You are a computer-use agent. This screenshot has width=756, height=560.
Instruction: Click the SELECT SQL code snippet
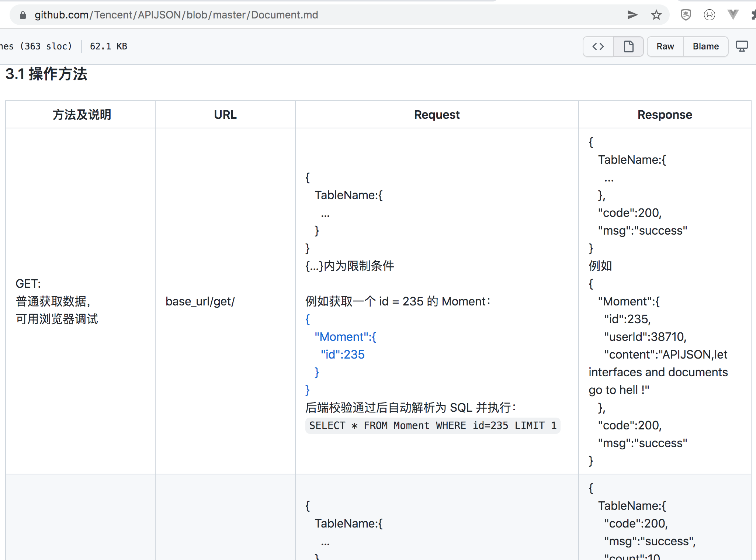coord(433,426)
